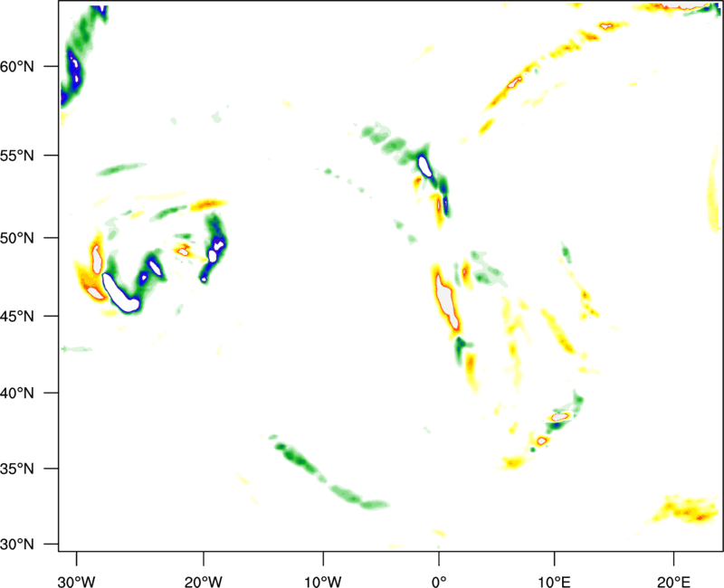Click the 40°N latitude label
Viewport: 724px width, 588px height.
(x=17, y=394)
